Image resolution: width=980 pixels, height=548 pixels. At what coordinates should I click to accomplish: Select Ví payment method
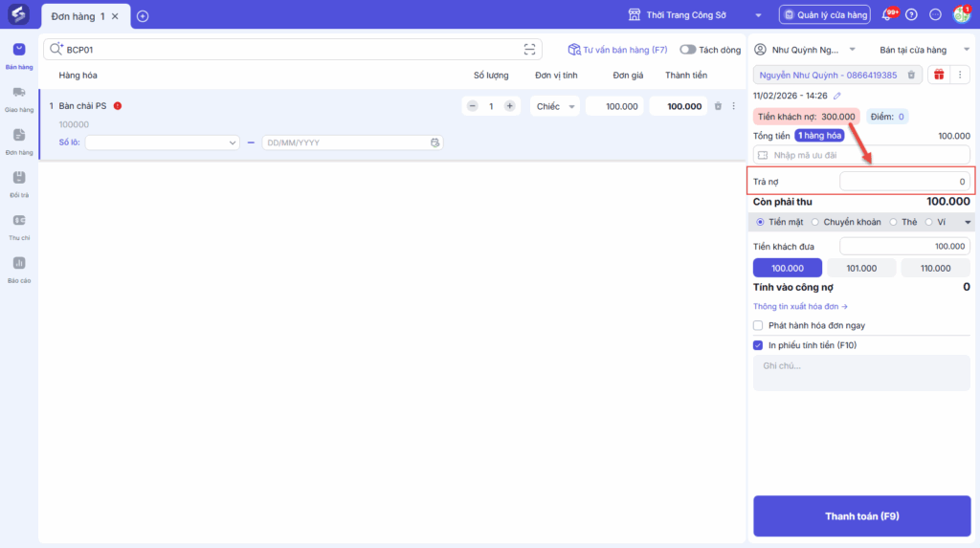[x=928, y=222]
